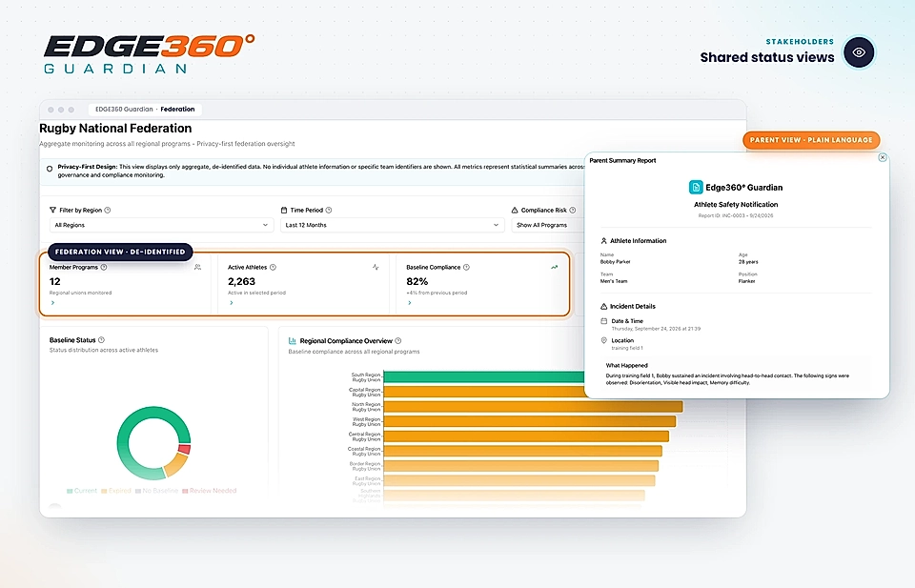
Task: Click the Federation View De-Identified badge
Action: click(120, 252)
